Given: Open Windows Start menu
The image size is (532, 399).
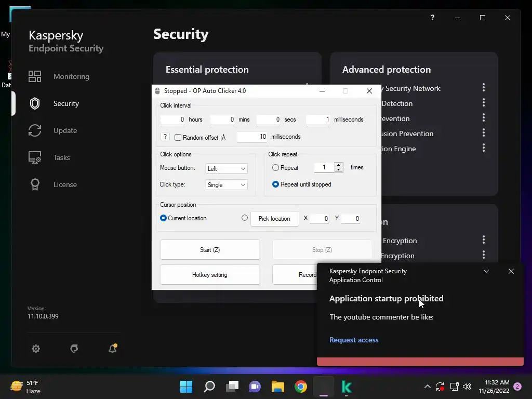Looking at the screenshot, I should (186, 387).
